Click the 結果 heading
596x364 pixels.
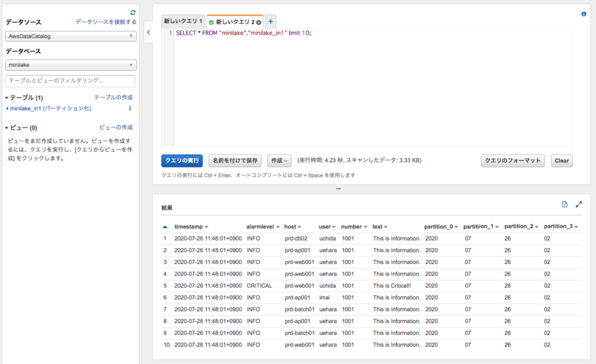coord(167,208)
